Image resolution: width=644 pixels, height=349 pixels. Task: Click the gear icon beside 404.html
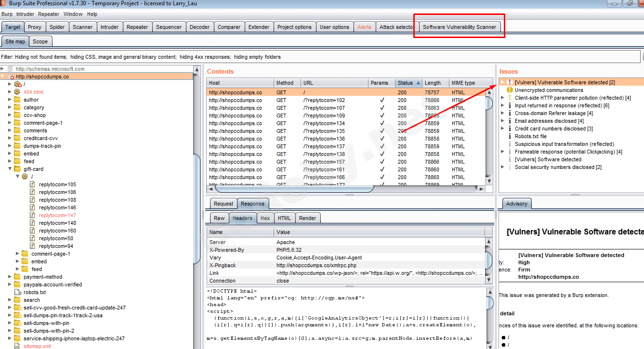point(17,92)
